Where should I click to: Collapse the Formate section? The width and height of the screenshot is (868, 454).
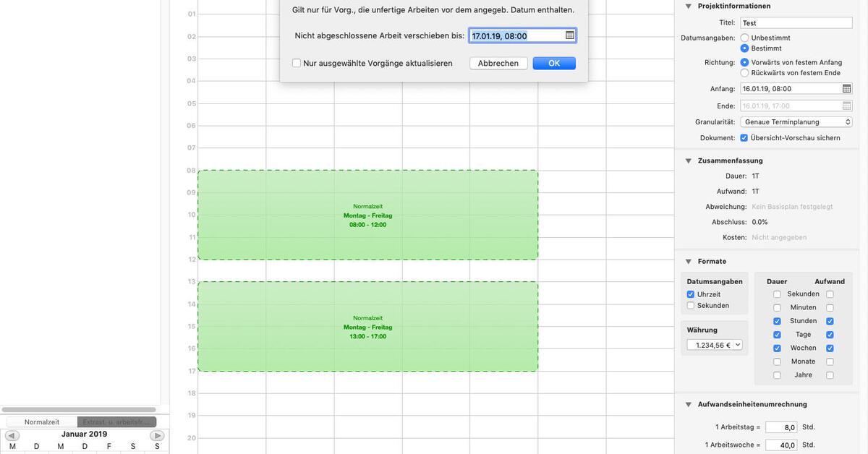pos(687,260)
